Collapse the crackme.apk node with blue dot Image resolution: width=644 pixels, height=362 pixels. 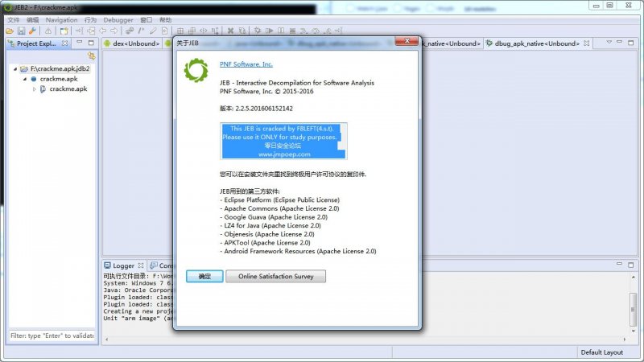(x=25, y=79)
